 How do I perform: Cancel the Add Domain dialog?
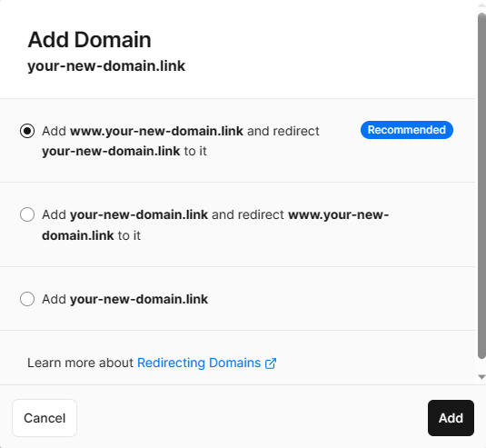coord(45,418)
